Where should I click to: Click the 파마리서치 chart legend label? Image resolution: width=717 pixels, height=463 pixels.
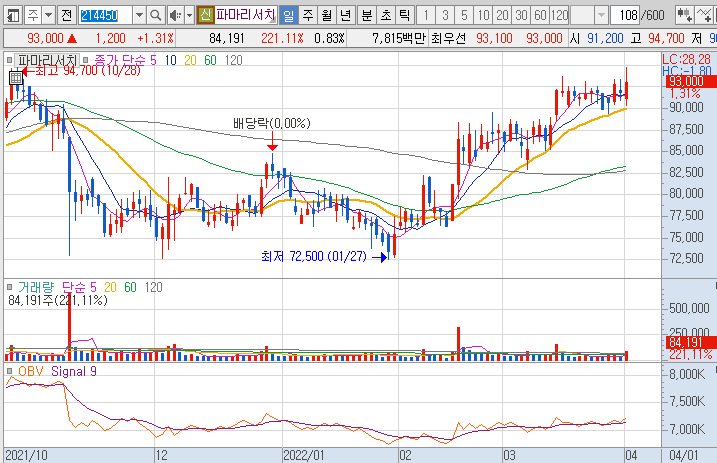point(47,60)
